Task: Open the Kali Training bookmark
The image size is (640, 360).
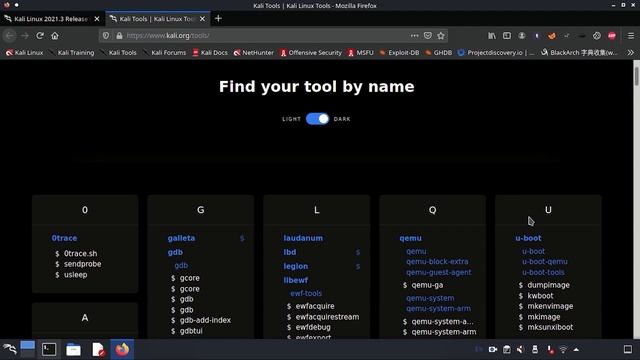Action: 72,53
